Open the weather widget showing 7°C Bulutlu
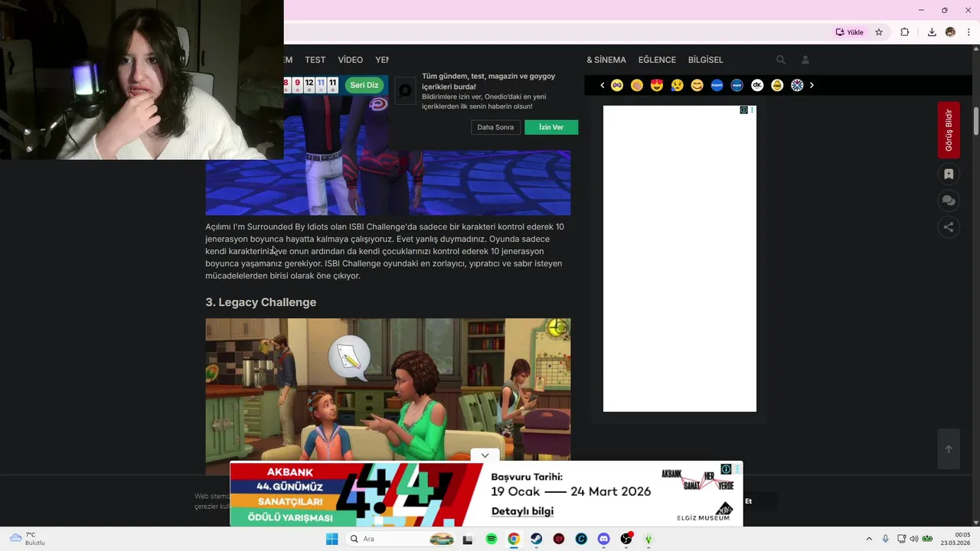980x551 pixels. [28, 539]
